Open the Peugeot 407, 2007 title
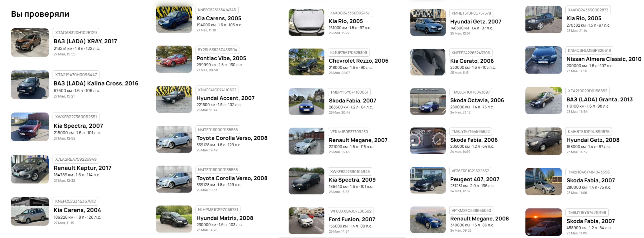This screenshot has height=238, width=644. [x=475, y=179]
